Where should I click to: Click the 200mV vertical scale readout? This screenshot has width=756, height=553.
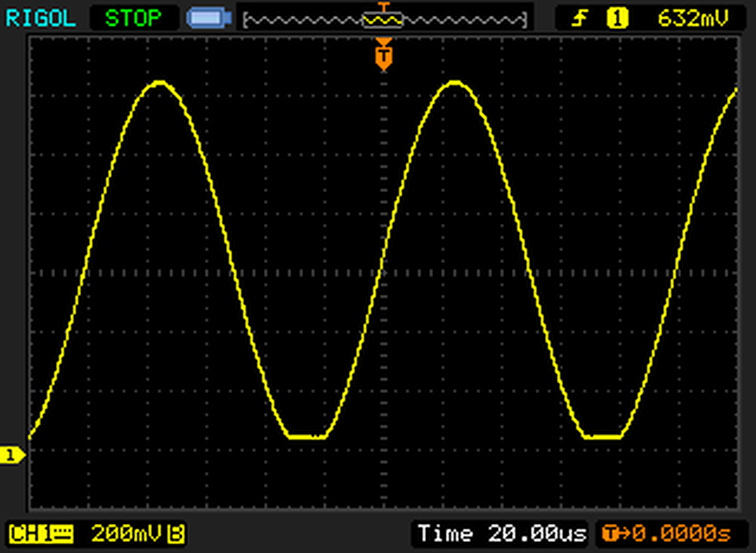pos(126,534)
